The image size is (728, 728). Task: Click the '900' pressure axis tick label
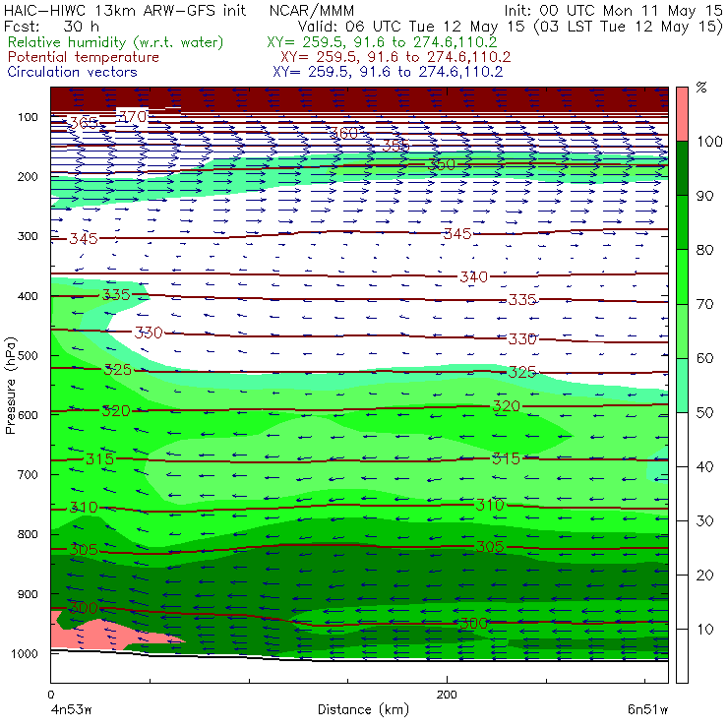point(28,594)
